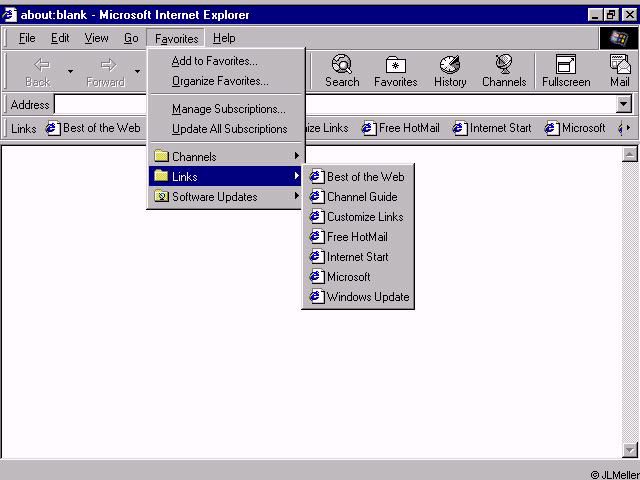Click the Best of the Web submenu icon
Screen dimensions: 640x480
pos(317,176)
